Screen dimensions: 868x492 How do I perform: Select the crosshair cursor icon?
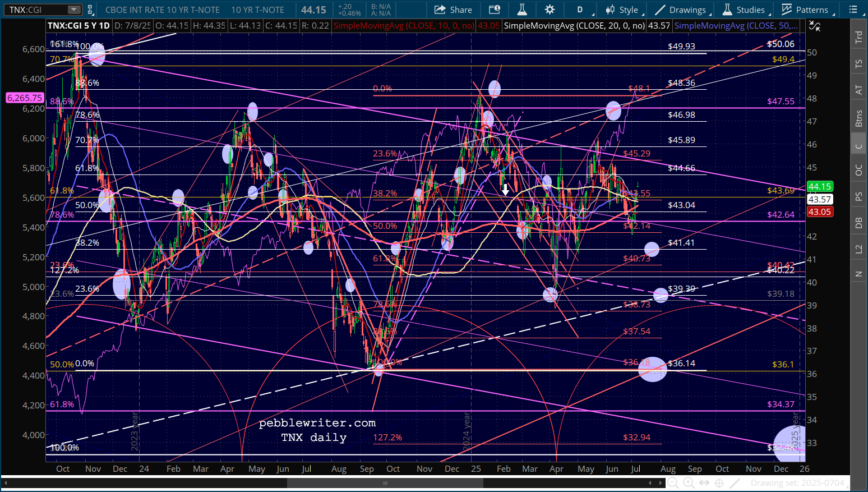point(719,483)
